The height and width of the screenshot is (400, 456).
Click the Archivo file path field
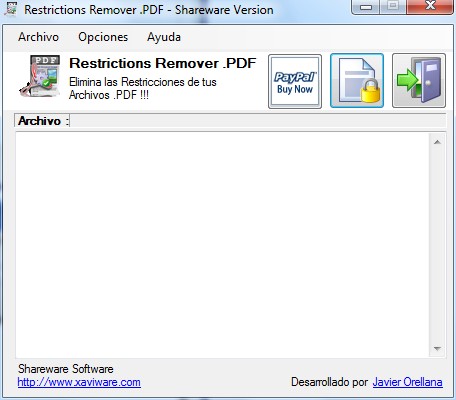(x=258, y=121)
